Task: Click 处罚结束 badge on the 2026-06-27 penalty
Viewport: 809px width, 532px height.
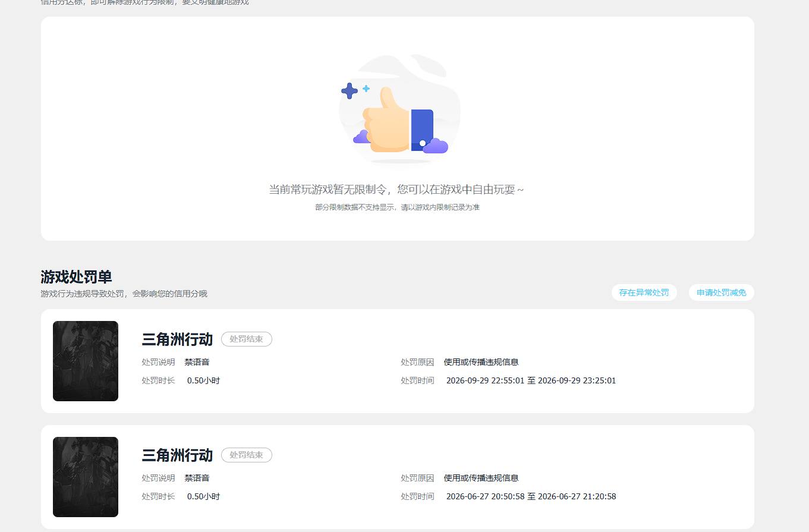Action: coord(247,455)
